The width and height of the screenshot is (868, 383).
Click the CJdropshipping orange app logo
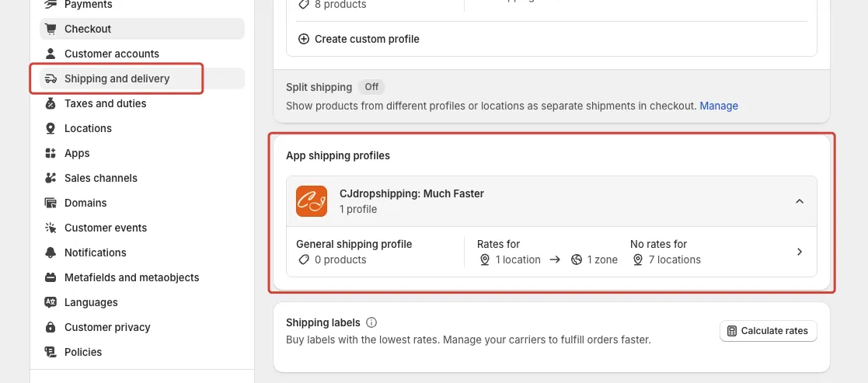pos(312,201)
